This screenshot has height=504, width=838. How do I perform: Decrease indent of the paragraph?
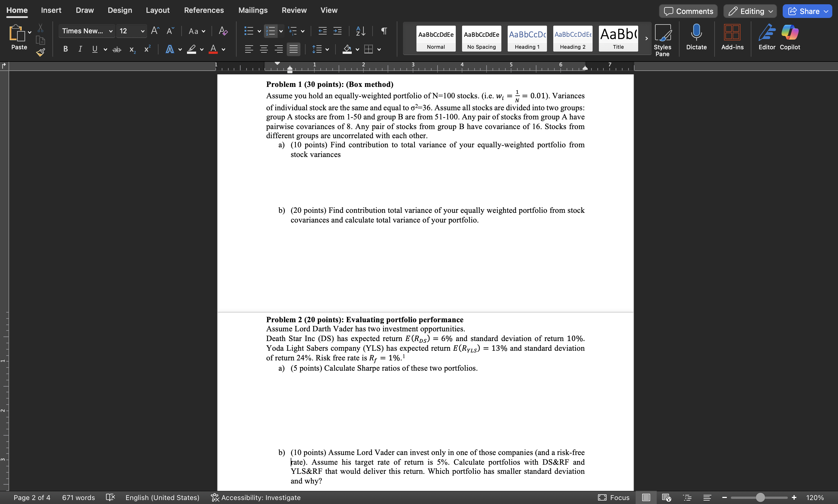click(322, 31)
